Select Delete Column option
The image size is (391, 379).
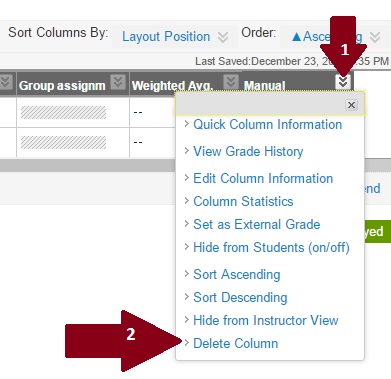point(236,343)
